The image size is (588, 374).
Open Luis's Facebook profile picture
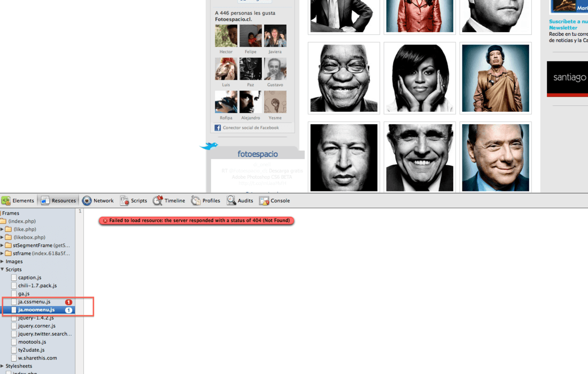226,68
